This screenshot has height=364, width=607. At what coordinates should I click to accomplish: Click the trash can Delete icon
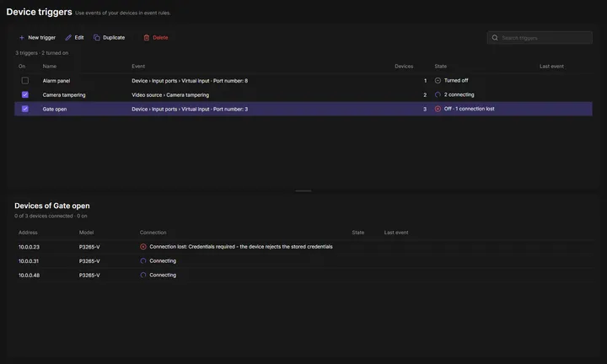[147, 38]
